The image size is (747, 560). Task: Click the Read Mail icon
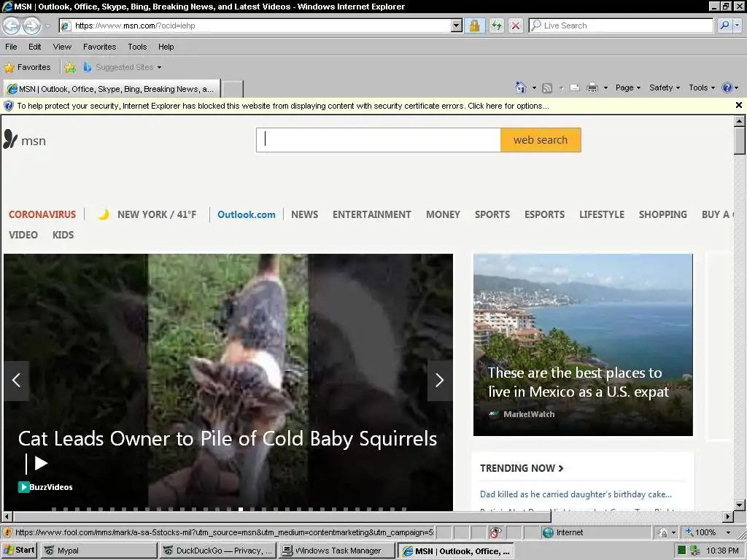(x=575, y=87)
